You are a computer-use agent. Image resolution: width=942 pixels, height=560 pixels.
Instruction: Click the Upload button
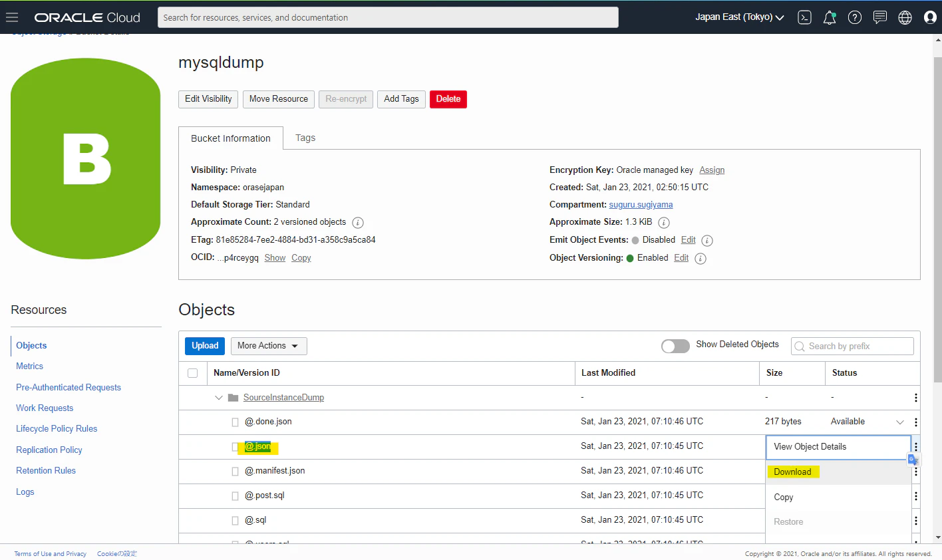[205, 346]
